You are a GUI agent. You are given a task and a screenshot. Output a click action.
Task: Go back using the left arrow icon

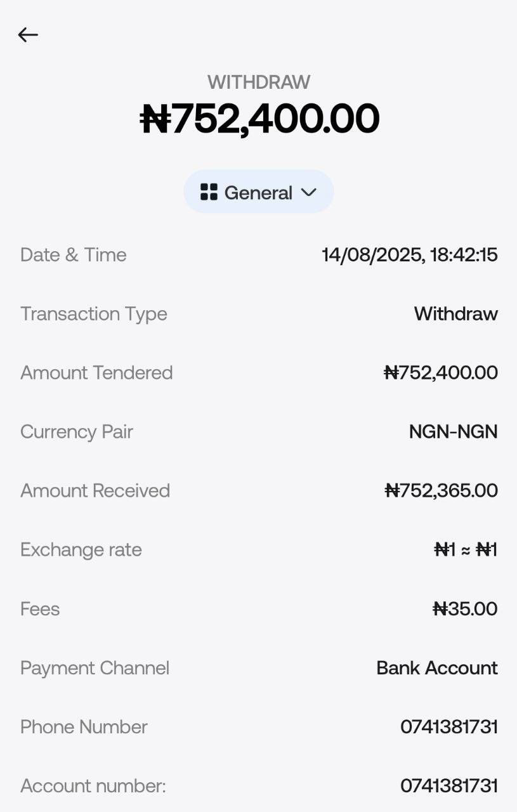click(x=28, y=35)
